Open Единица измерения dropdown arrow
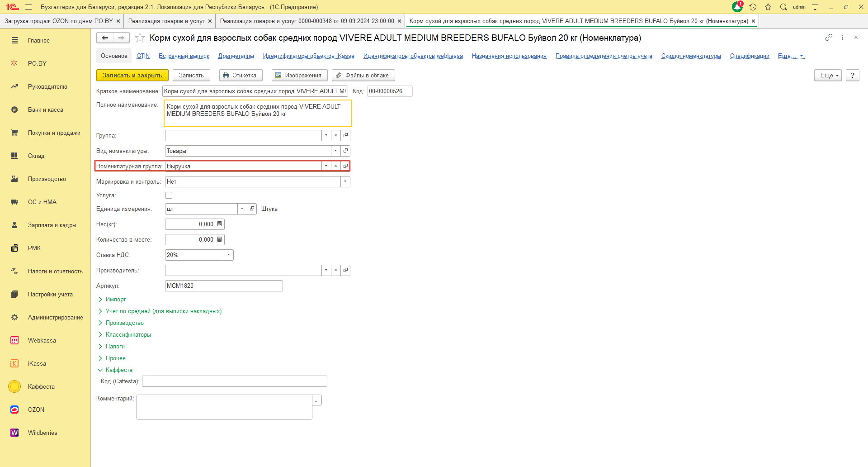This screenshot has width=868, height=467. click(242, 209)
